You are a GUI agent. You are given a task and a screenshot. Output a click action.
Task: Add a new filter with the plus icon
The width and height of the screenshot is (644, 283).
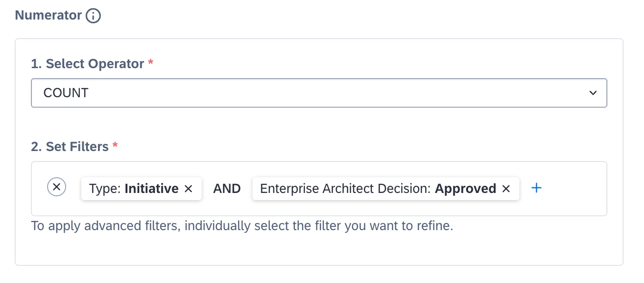537,188
